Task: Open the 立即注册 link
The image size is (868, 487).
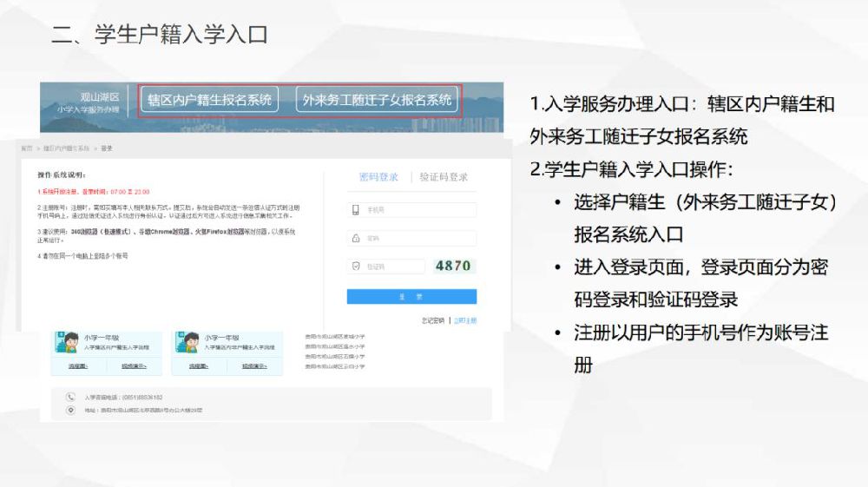Action: [x=465, y=320]
